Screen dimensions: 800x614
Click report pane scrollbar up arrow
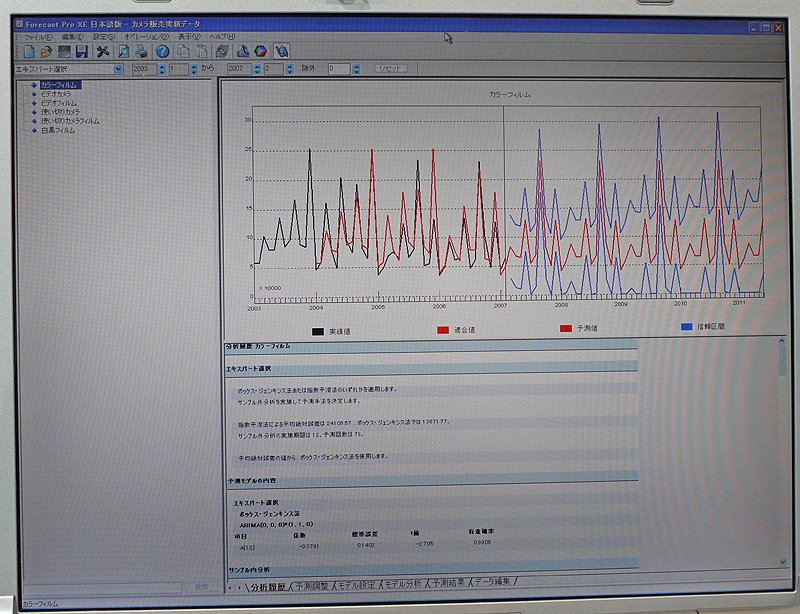point(782,342)
